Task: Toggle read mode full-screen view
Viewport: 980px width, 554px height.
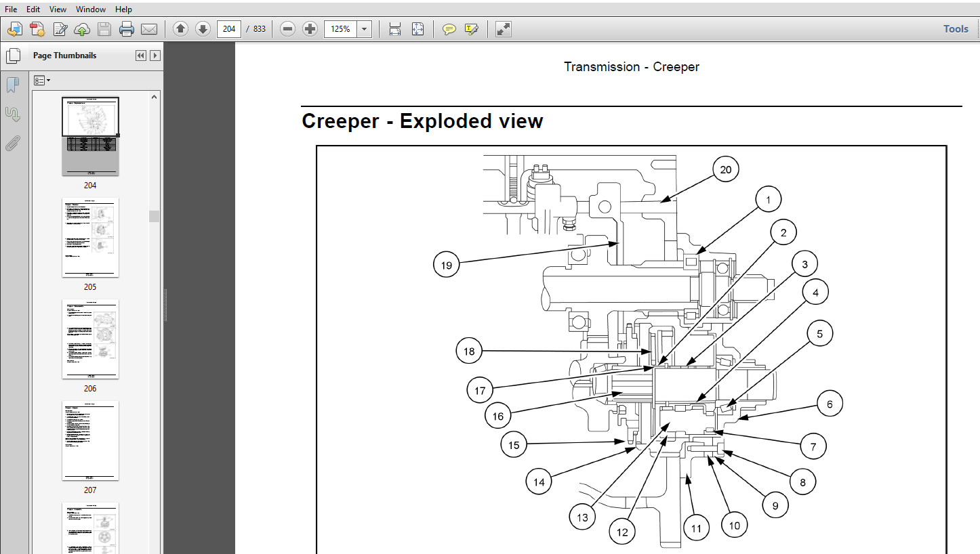Action: (x=503, y=29)
